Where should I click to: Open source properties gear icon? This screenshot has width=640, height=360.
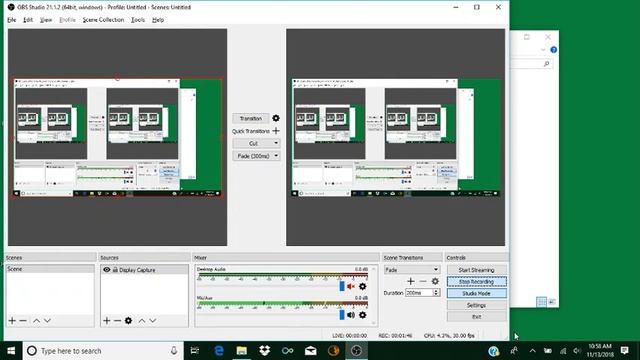[x=128, y=321]
